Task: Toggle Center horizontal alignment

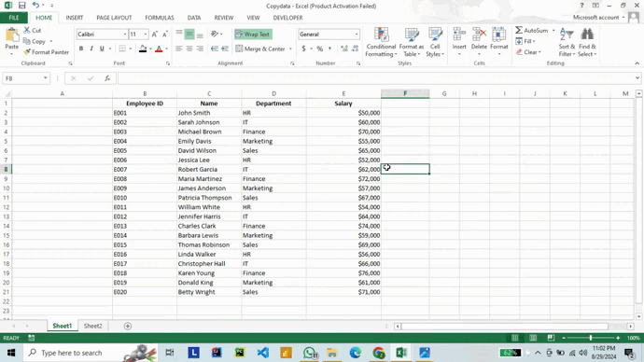Action: pyautogui.click(x=189, y=49)
